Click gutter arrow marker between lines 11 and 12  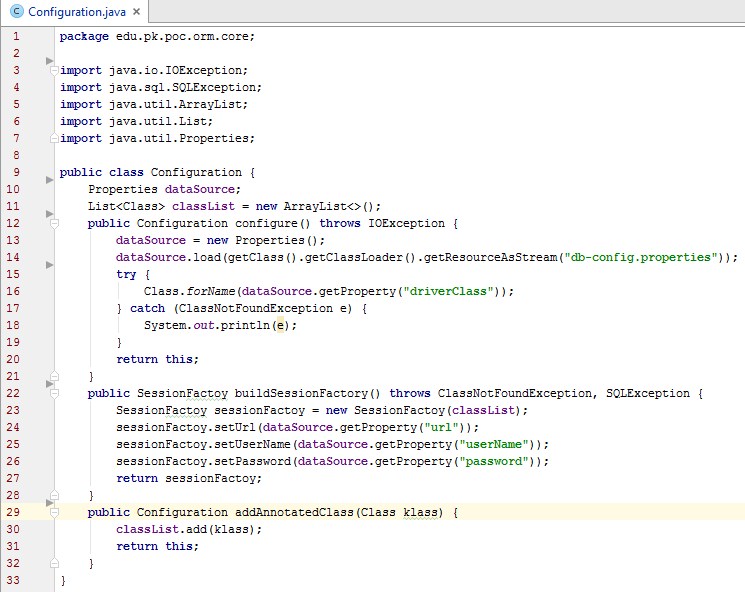[49, 214]
